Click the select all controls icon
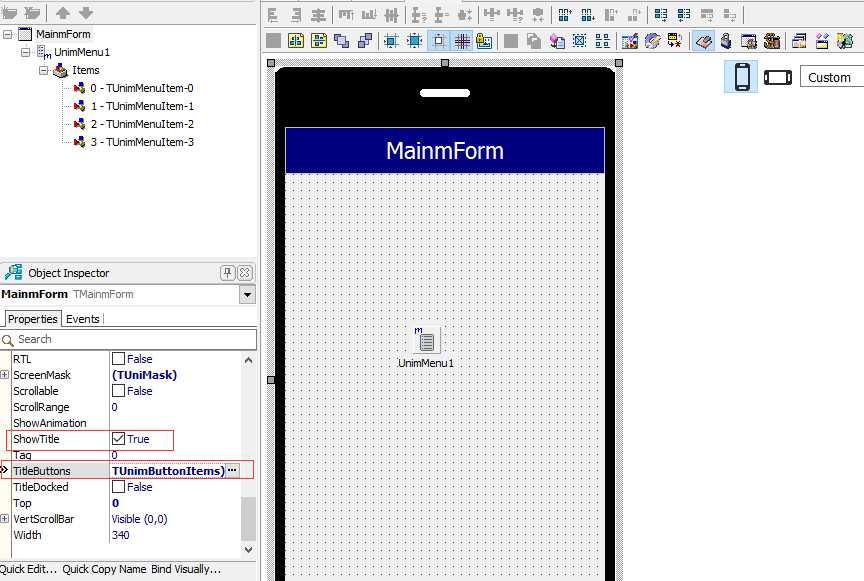The width and height of the screenshot is (864, 581). tap(580, 41)
